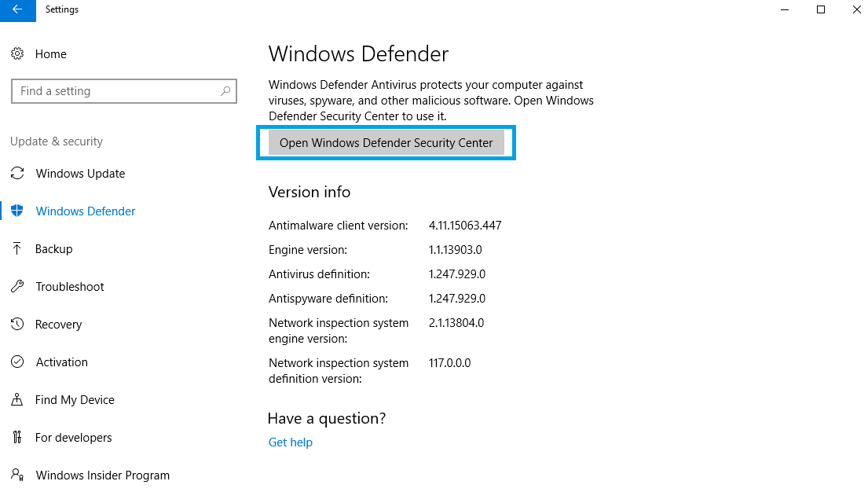
Task: Open For developers section
Action: coord(73,437)
